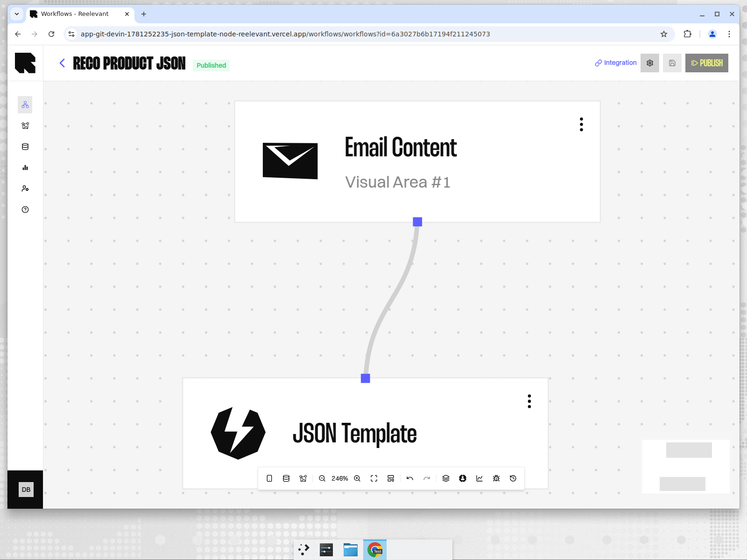Click the Published status badge
Screen dimensions: 747x560
click(x=211, y=65)
